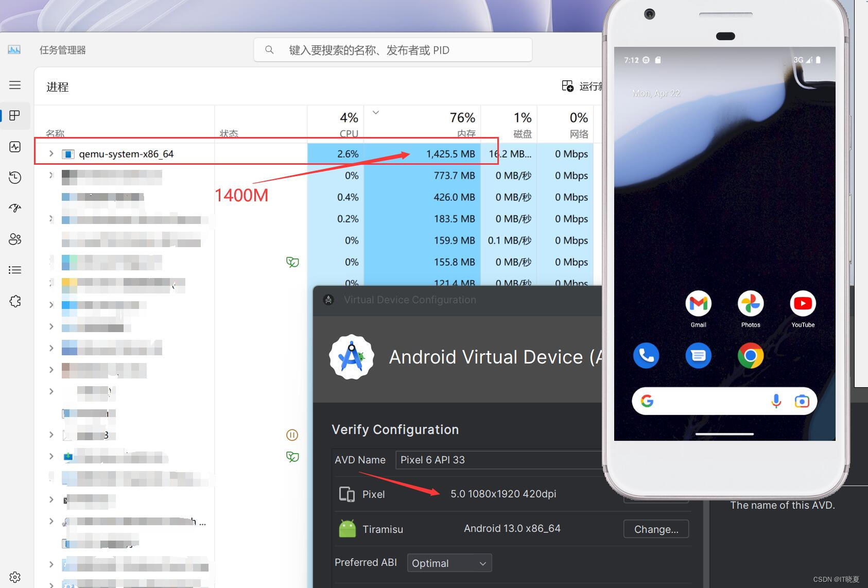Click the Change... button for Tiramisu system image
The image size is (868, 588).
point(656,529)
